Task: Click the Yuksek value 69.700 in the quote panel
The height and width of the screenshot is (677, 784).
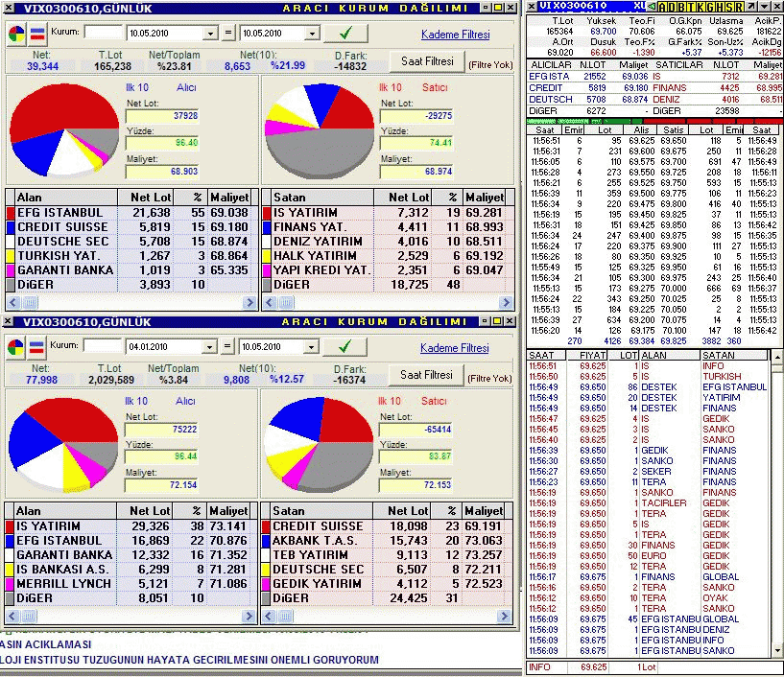Action: pyautogui.click(x=603, y=32)
